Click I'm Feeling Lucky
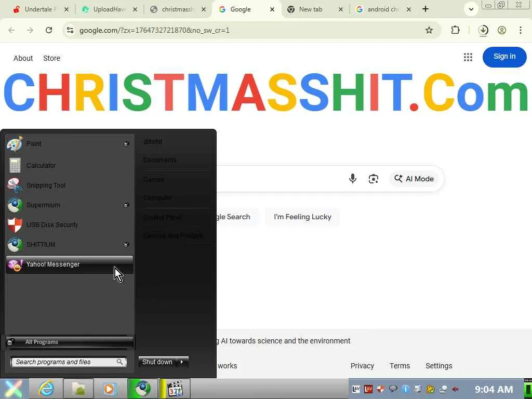532x399 pixels. point(302,217)
